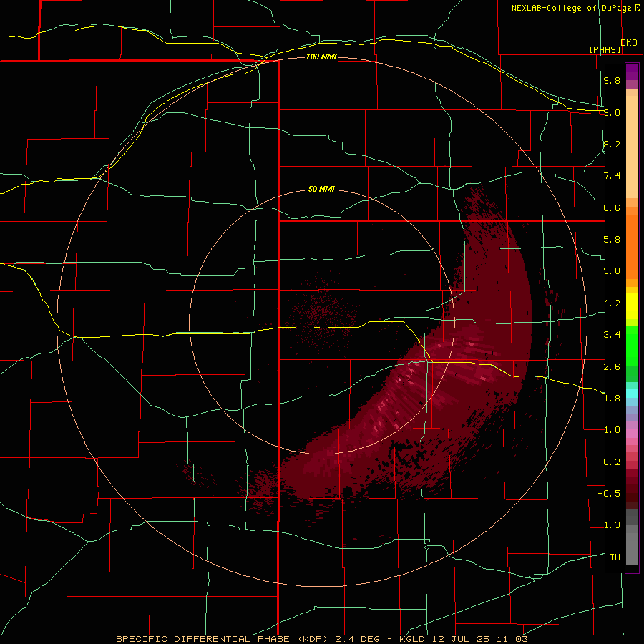Viewport: 644px width, 644px height.
Task: Click the -1.3 value on color scale
Action: click(609, 525)
